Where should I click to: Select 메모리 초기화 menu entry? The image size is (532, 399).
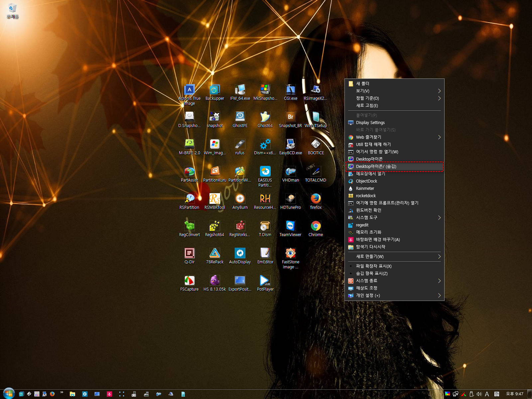point(394,232)
